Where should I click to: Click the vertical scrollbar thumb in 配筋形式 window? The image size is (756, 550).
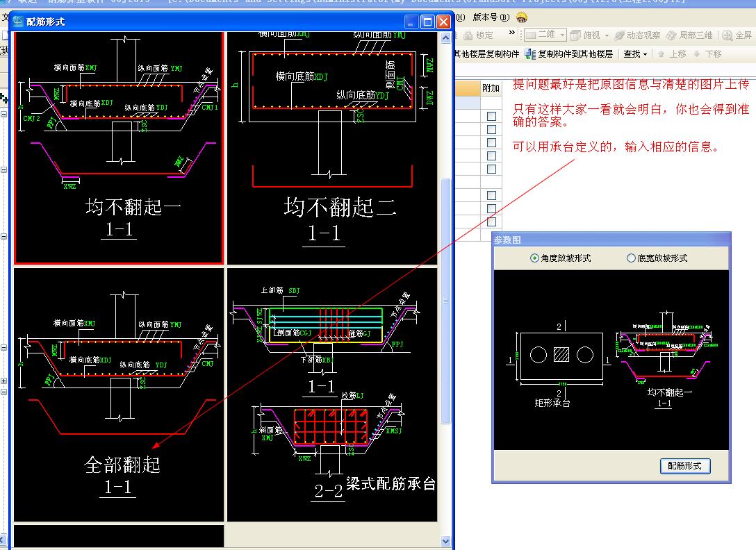(445, 301)
